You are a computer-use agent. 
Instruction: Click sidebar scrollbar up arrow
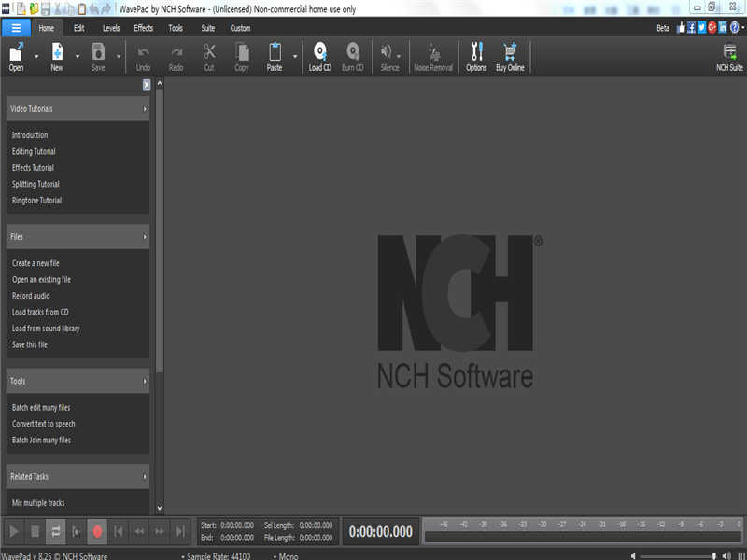point(160,84)
